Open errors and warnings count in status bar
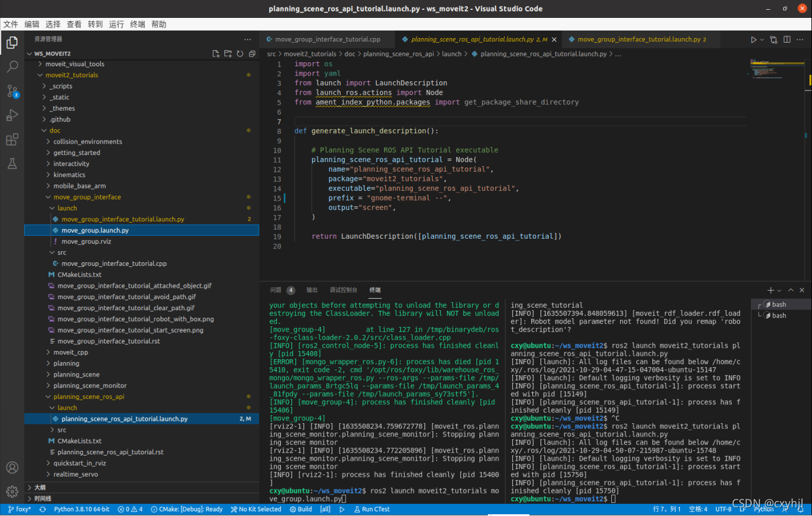 pyautogui.click(x=130, y=510)
